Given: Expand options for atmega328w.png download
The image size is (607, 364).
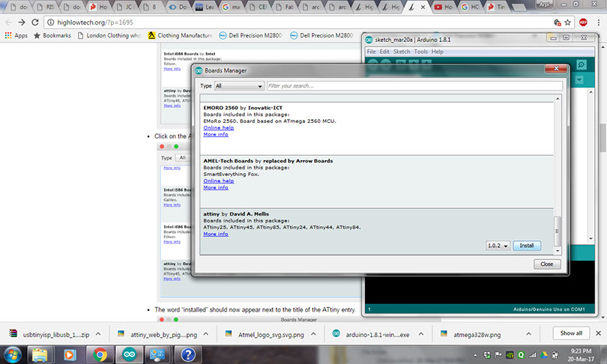Looking at the screenshot, I should click(x=529, y=334).
